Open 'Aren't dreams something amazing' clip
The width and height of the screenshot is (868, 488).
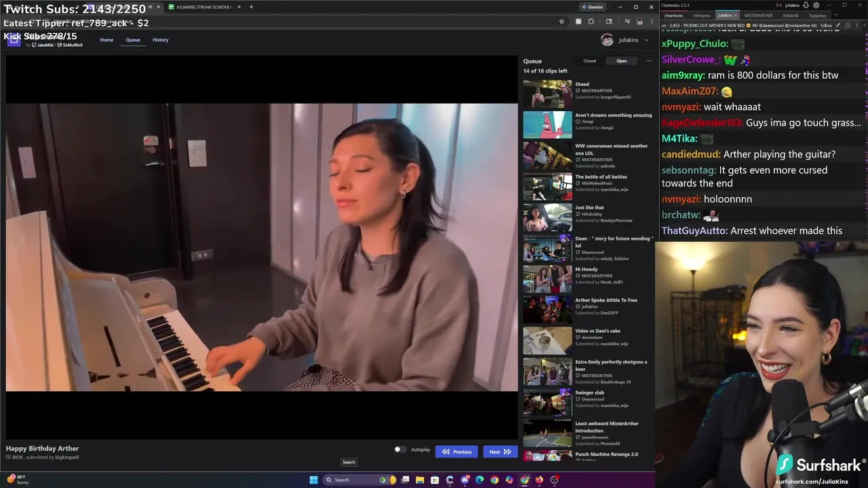coord(547,125)
